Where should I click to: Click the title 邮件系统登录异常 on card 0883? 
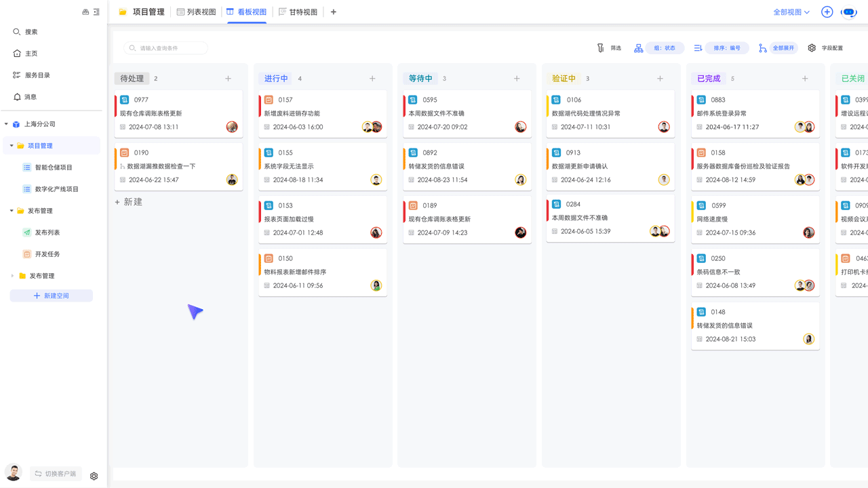[x=722, y=113]
